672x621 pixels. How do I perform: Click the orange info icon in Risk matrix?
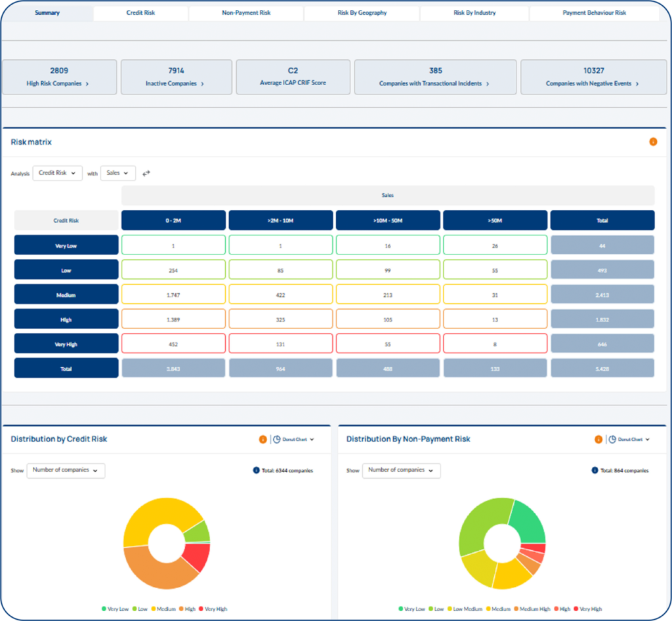(x=653, y=142)
